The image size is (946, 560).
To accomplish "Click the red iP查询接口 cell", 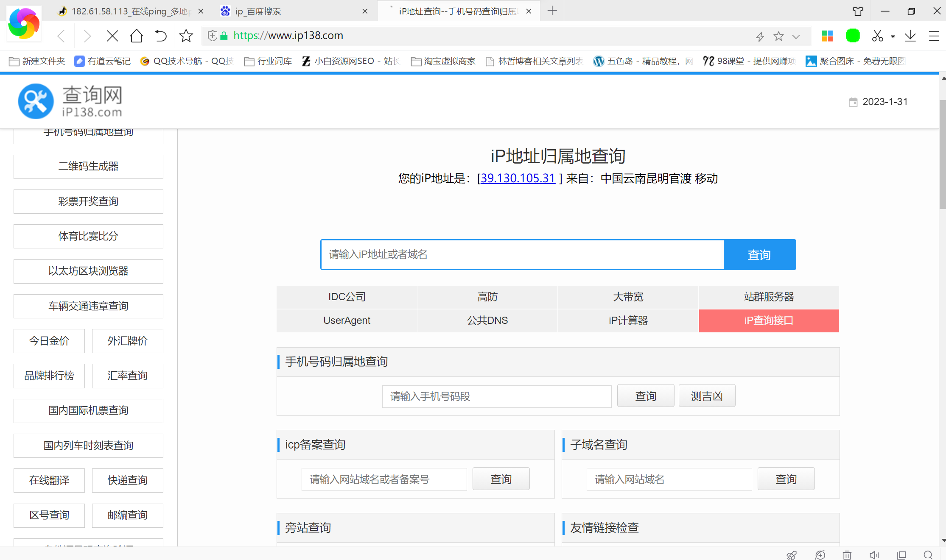I will [769, 320].
